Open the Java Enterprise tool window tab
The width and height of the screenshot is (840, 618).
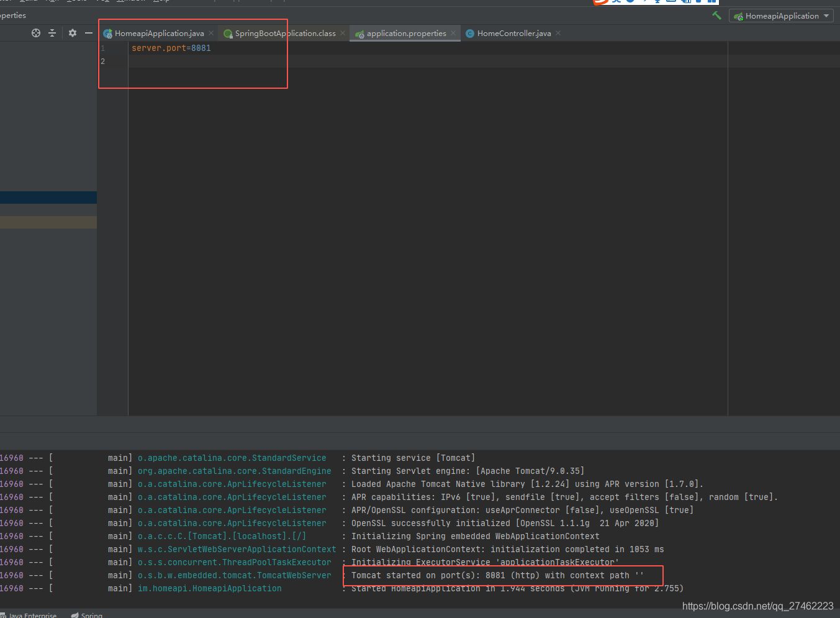pyautogui.click(x=29, y=615)
